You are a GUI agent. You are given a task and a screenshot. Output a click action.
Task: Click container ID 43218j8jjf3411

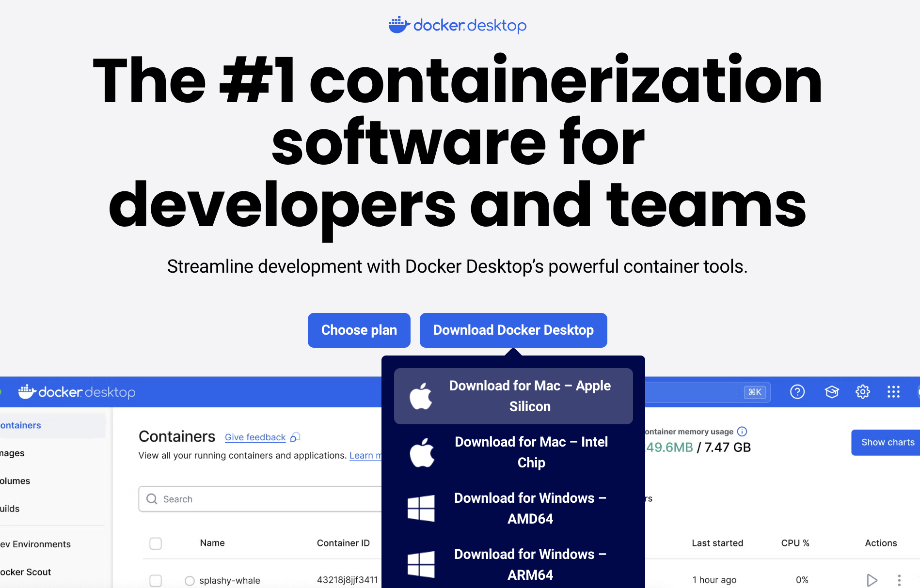click(347, 580)
